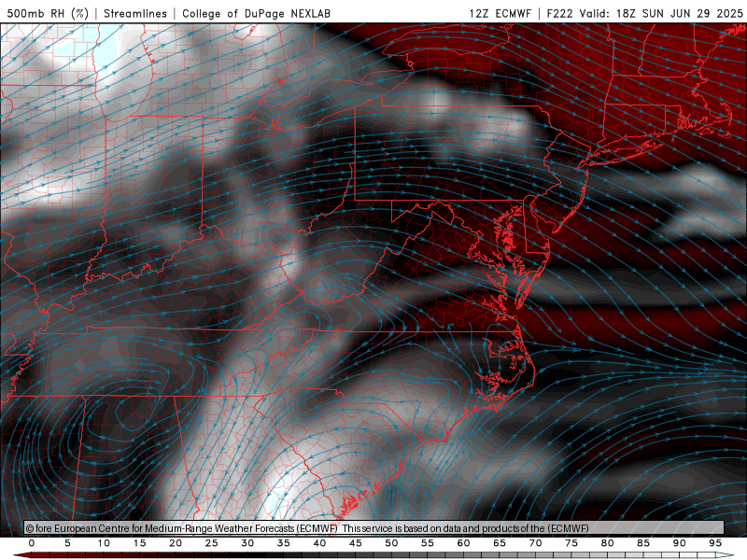Select the "95" scale label
Screen dimensions: 747x560
[715, 543]
